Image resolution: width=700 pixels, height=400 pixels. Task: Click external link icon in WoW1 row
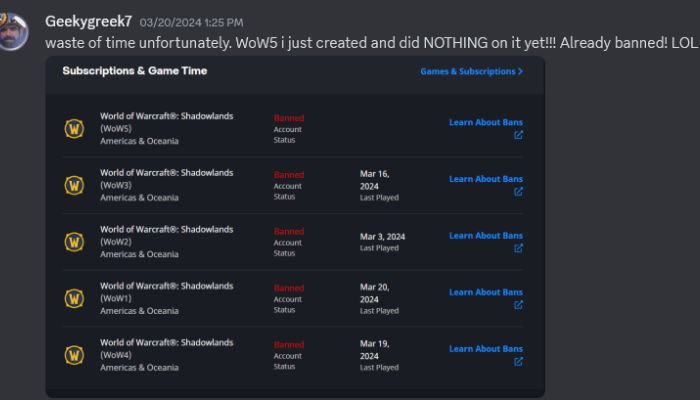click(x=518, y=305)
